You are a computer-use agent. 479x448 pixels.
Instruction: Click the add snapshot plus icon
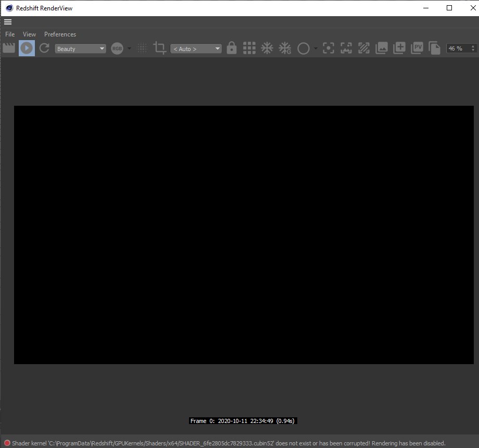399,48
